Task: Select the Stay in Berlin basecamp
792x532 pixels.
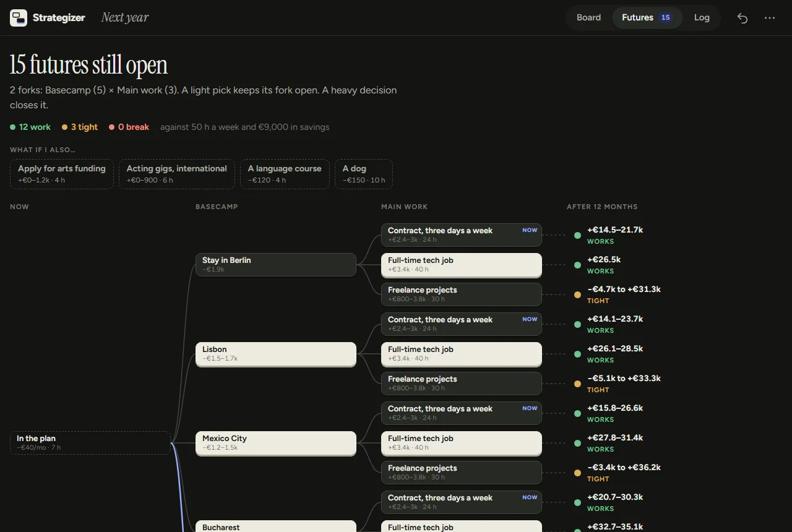Action: (x=276, y=265)
